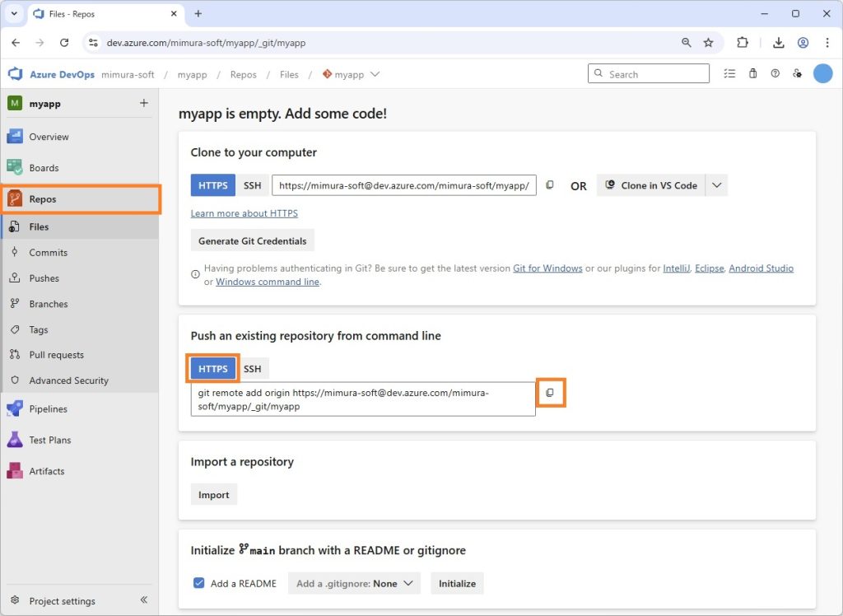
Task: Expand the Clone in VS Code dropdown arrow
Action: coord(716,185)
